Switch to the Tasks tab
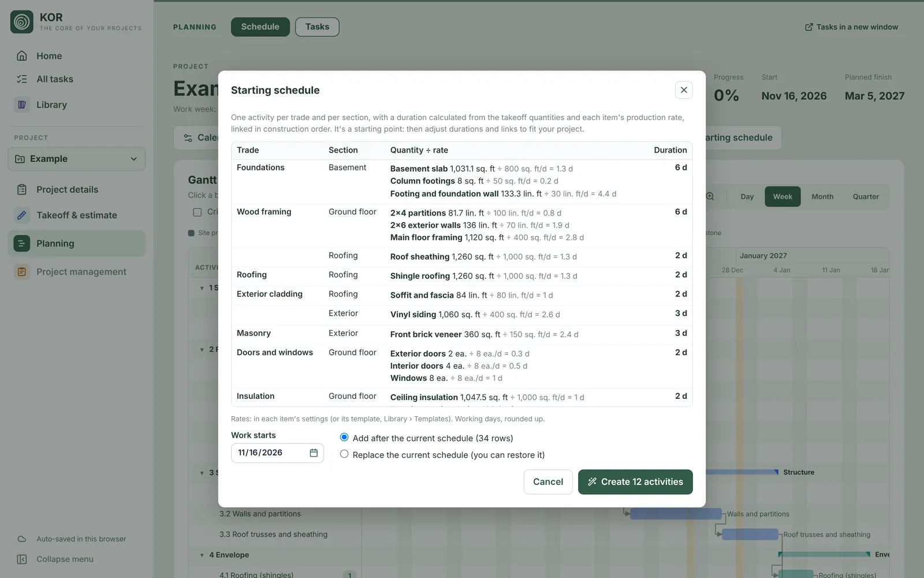924x578 pixels. [317, 27]
